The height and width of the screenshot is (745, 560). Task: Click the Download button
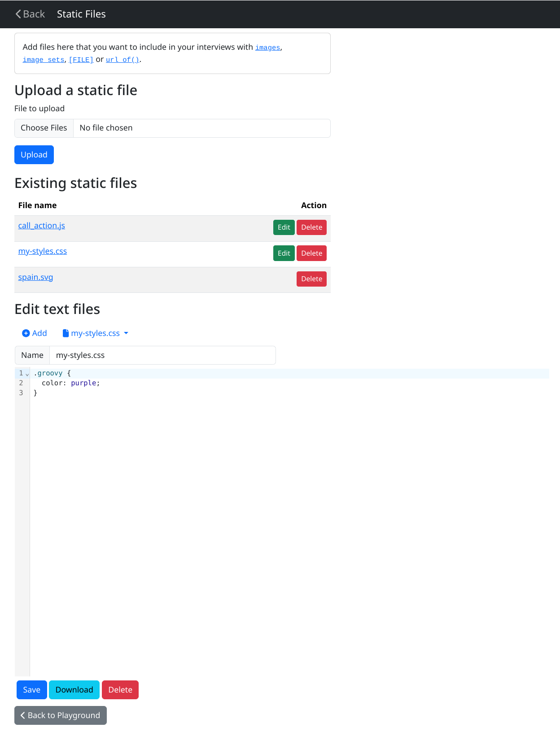pos(74,690)
